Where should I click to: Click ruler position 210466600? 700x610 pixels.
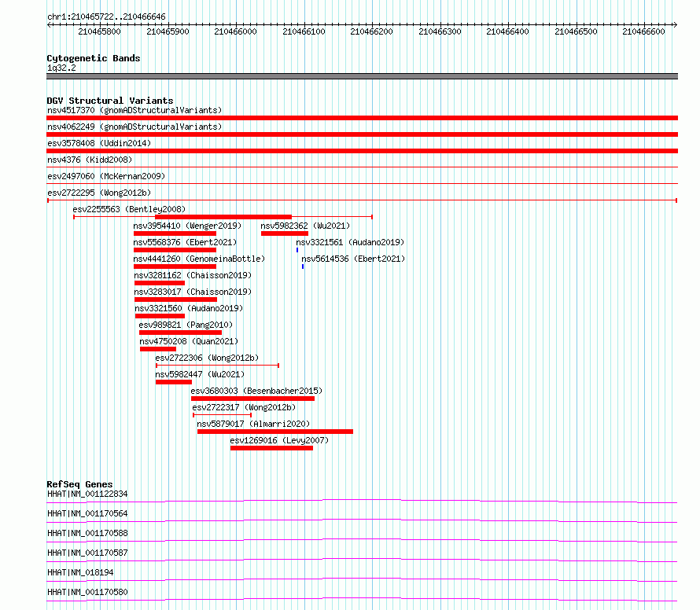pyautogui.click(x=643, y=31)
